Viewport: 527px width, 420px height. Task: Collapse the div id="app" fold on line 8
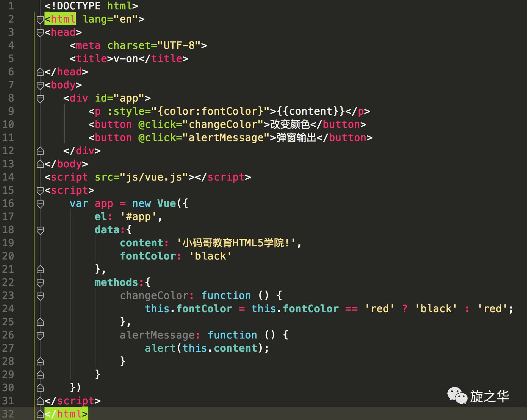pyautogui.click(x=40, y=98)
